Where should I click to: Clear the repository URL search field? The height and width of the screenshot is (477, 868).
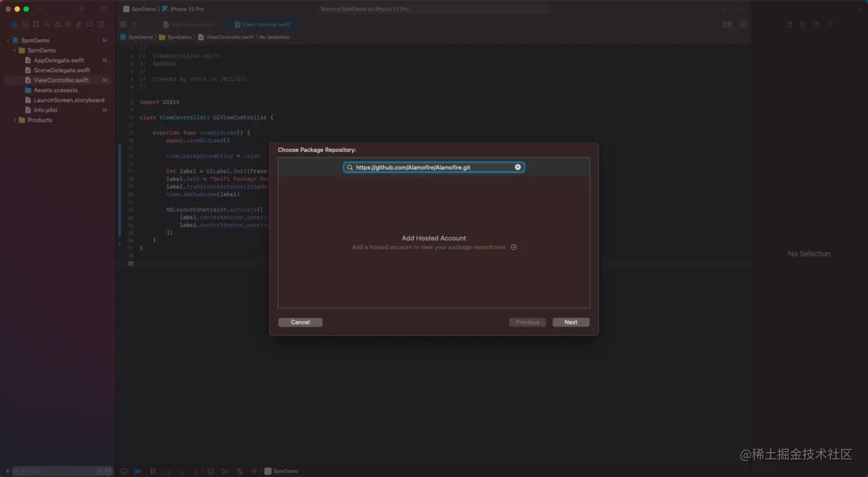tap(518, 167)
